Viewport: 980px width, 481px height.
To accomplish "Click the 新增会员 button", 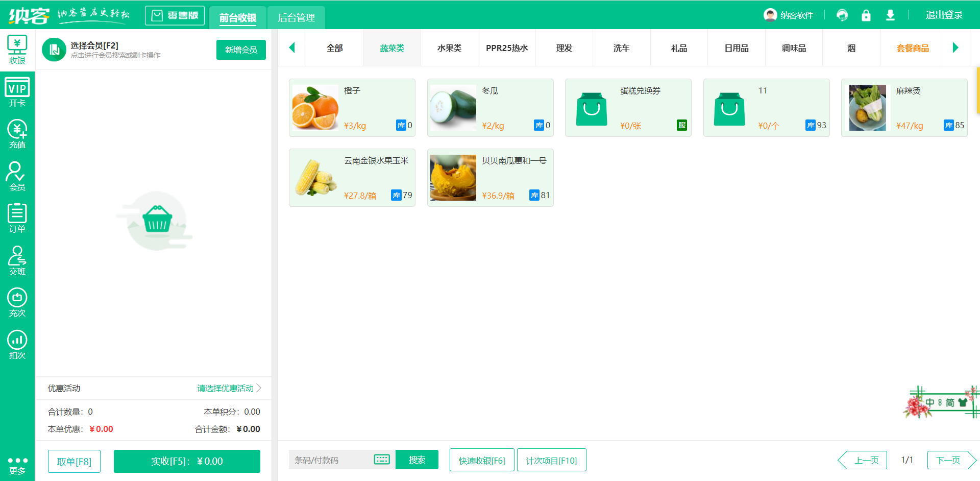I will (x=241, y=50).
